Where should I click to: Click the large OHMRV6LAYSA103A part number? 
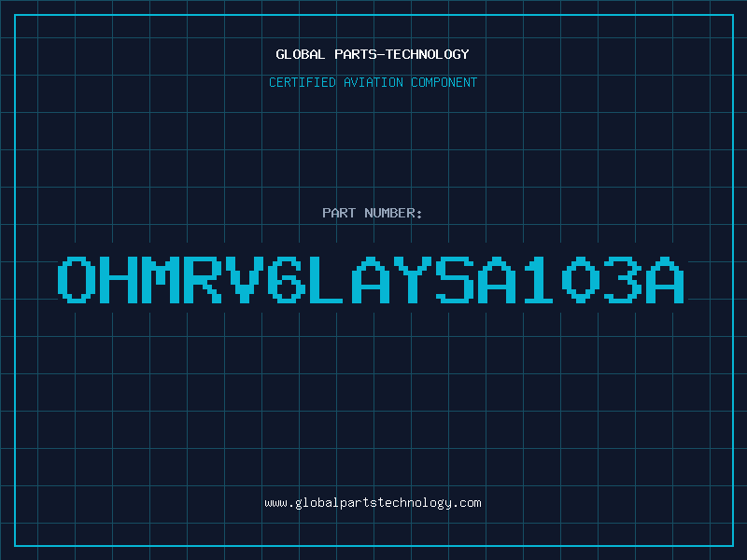tap(371, 280)
